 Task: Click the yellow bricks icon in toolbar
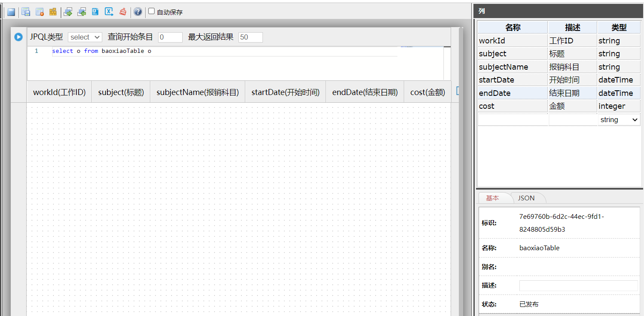tap(53, 12)
